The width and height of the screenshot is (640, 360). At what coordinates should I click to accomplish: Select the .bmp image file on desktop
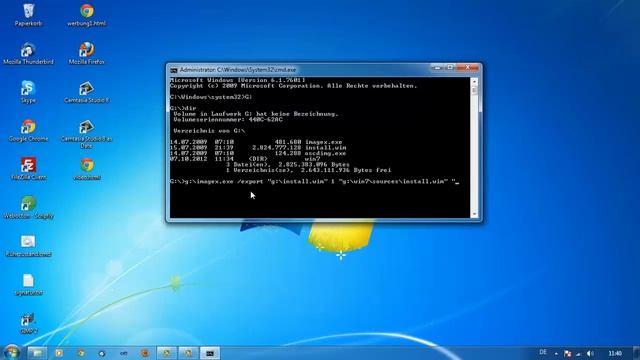tap(28, 246)
